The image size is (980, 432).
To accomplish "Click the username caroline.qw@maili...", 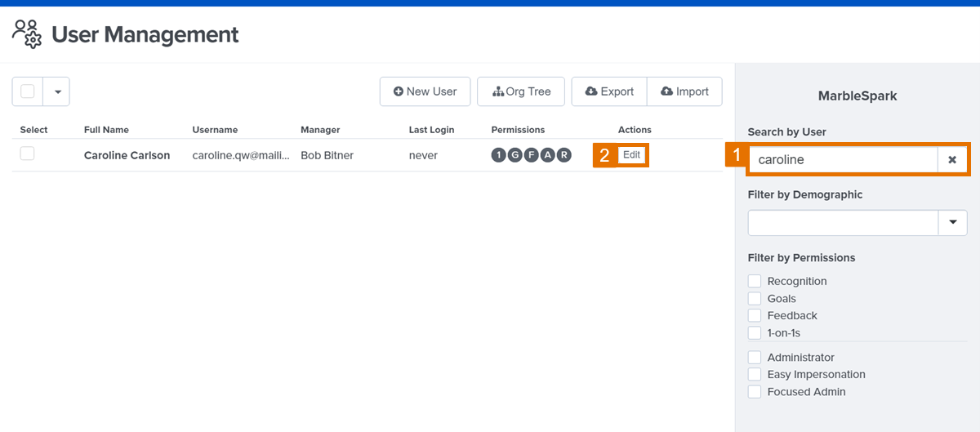I will coord(241,155).
